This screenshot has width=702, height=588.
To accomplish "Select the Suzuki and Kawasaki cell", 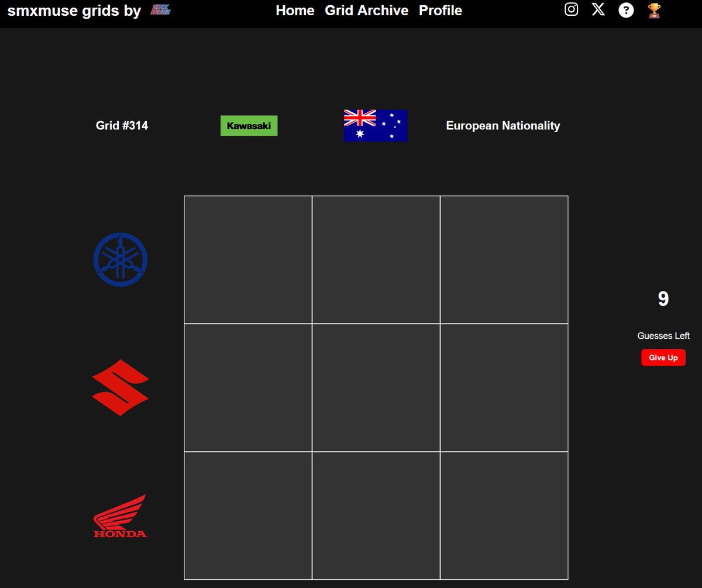I will click(248, 388).
